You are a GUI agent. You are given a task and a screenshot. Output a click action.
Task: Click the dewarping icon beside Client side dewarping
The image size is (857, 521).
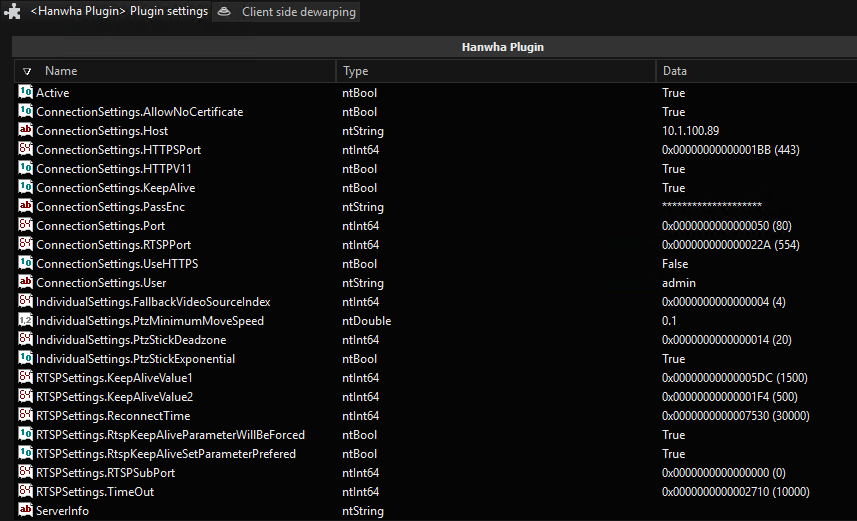click(x=225, y=12)
